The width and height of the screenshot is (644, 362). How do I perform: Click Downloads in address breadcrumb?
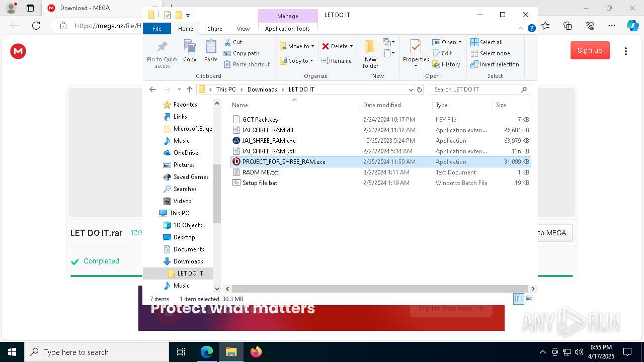pos(262,89)
